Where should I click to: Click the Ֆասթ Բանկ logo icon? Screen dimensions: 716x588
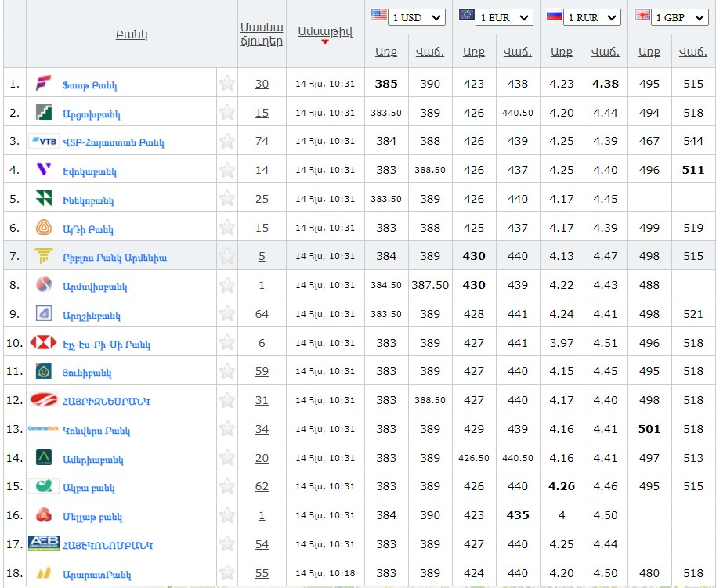coord(44,84)
